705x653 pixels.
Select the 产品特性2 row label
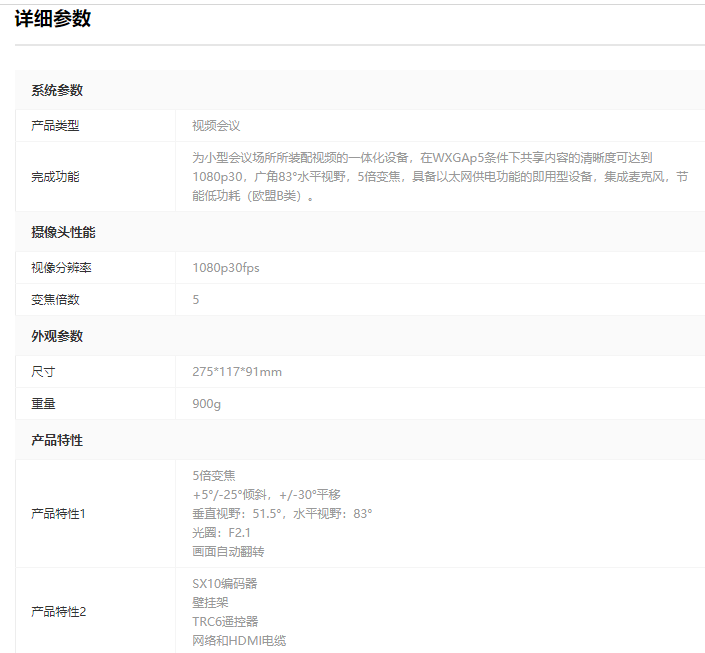pos(59,611)
